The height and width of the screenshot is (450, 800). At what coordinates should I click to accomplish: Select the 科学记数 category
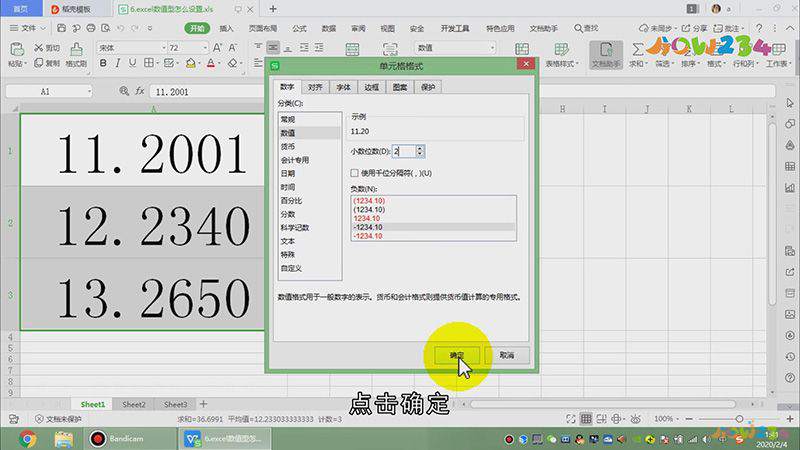click(x=309, y=228)
